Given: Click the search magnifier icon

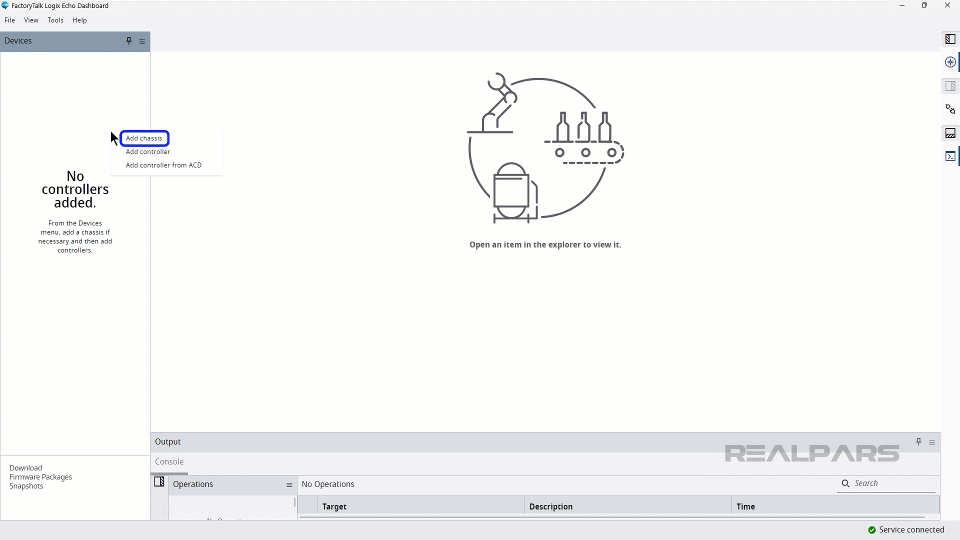Looking at the screenshot, I should point(846,484).
